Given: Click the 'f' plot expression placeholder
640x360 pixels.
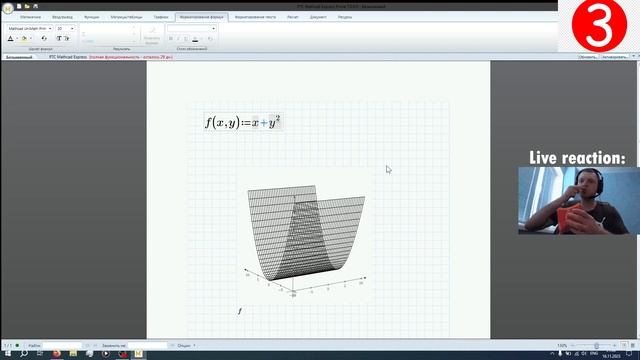Looking at the screenshot, I should pos(240,311).
